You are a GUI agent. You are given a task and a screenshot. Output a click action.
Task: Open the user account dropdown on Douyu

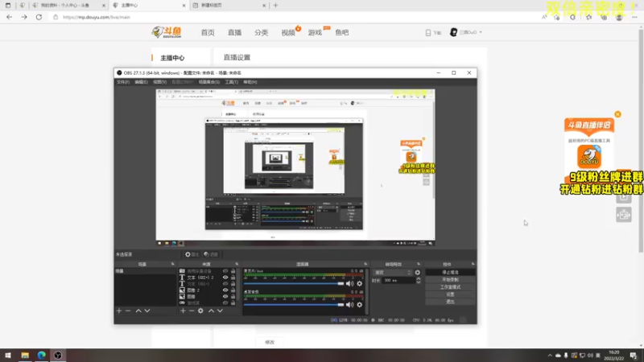coord(467,32)
